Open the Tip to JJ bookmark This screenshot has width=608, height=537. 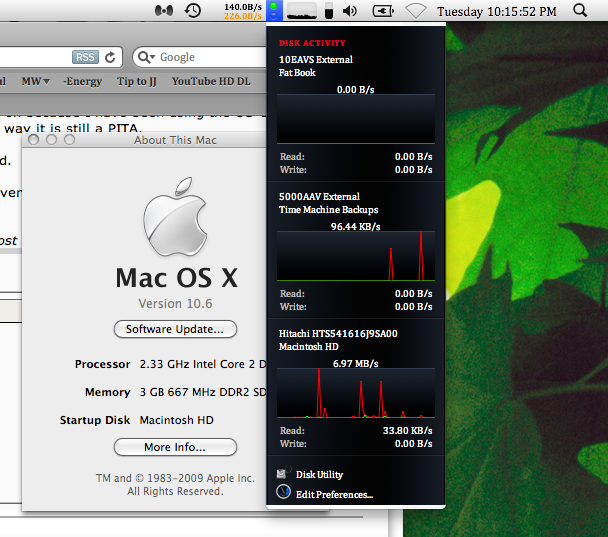(x=136, y=81)
